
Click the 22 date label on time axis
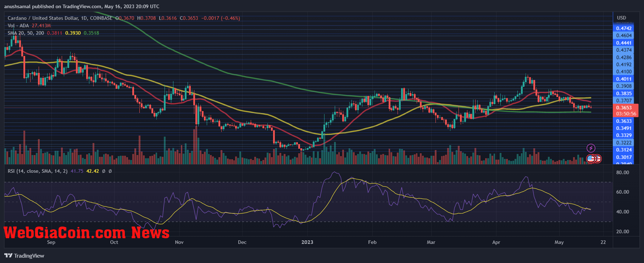(x=603, y=242)
